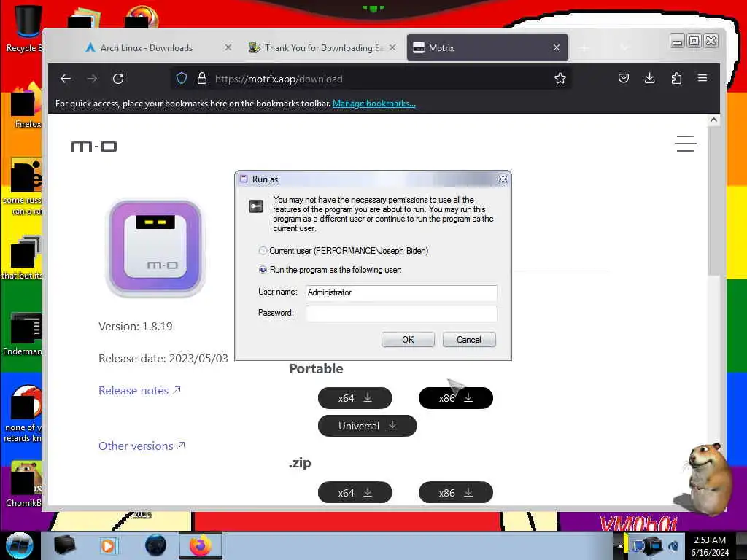Click the Motrix m-o logo in header

[94, 146]
